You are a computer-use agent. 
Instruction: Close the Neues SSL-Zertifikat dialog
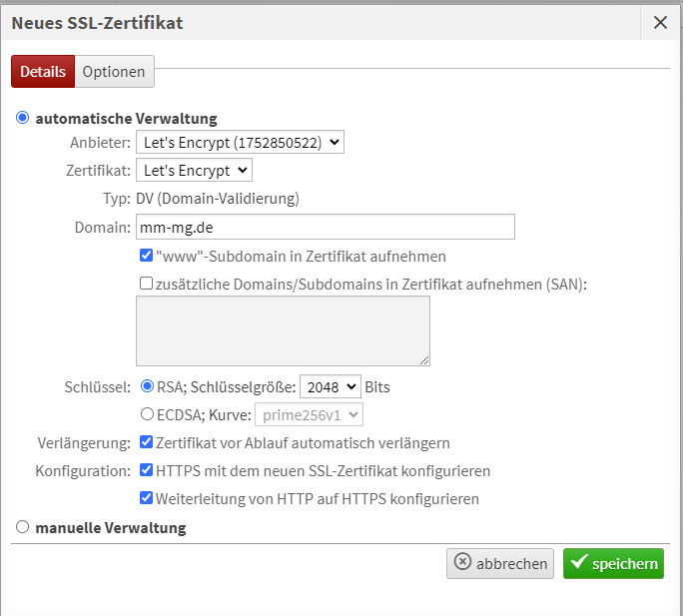tap(660, 22)
